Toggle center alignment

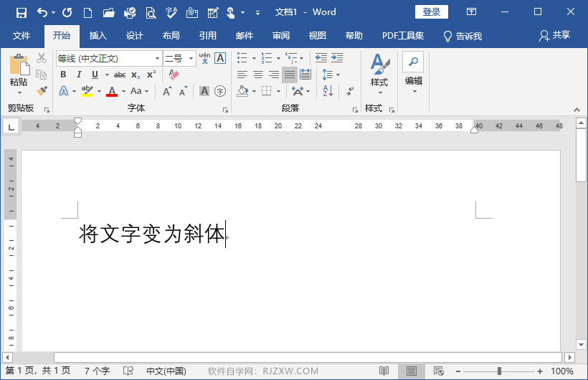258,75
